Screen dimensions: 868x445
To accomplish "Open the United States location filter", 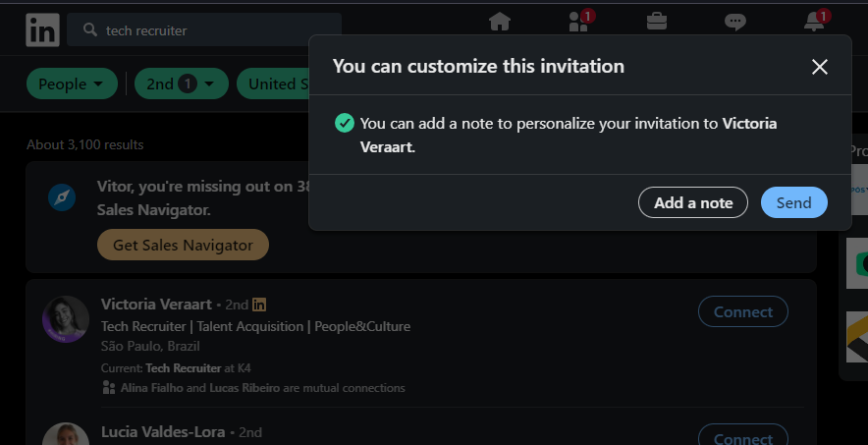I will (273, 83).
